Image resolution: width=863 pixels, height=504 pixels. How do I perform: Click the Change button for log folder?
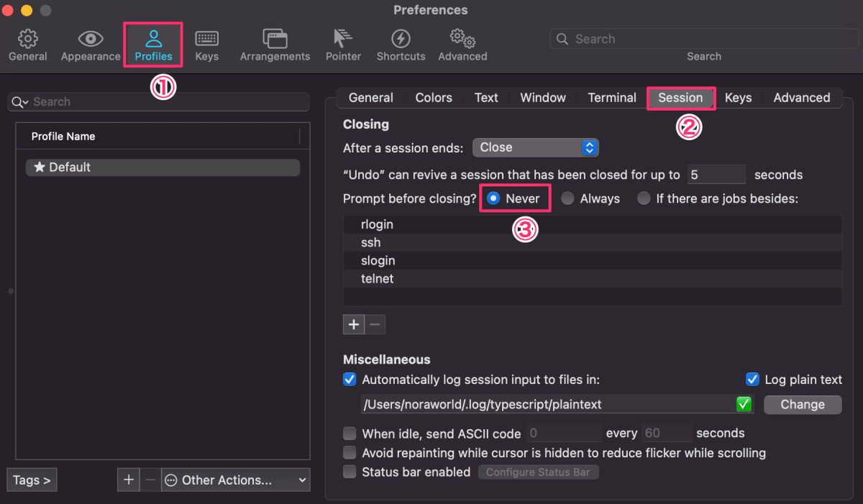[803, 404]
